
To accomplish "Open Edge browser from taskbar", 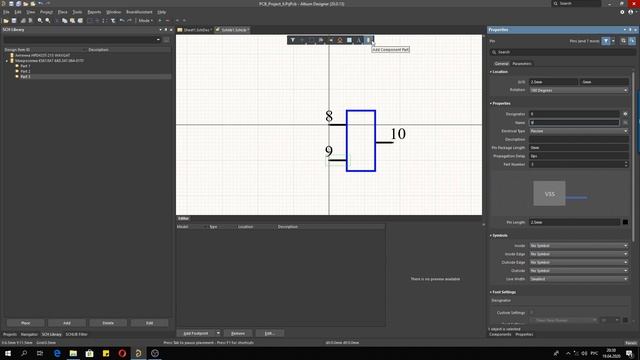I will coord(57,353).
